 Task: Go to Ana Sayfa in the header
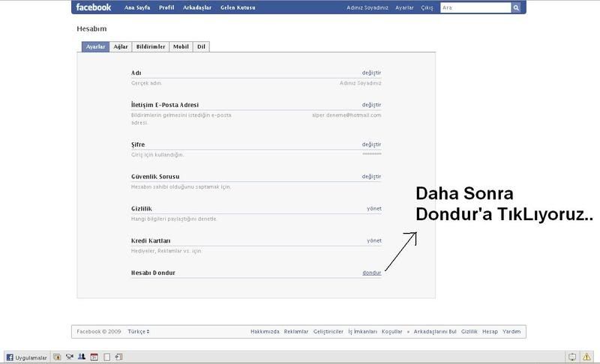137,7
